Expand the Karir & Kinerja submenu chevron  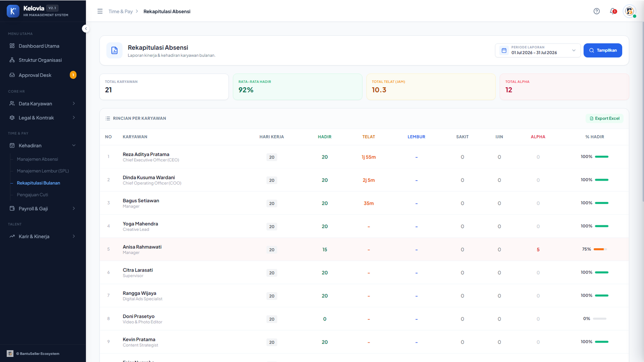tap(74, 237)
